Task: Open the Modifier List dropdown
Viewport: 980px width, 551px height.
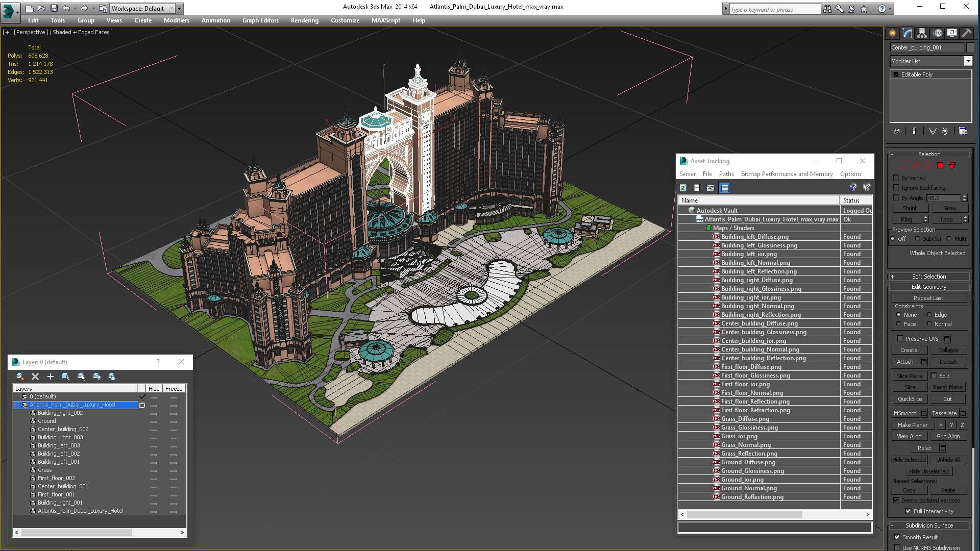Action: click(968, 61)
